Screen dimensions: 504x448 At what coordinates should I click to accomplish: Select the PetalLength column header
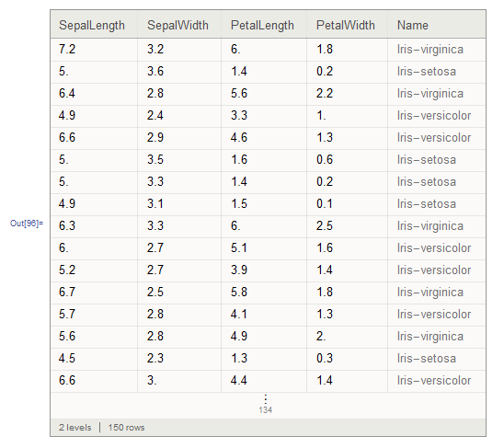coord(262,26)
